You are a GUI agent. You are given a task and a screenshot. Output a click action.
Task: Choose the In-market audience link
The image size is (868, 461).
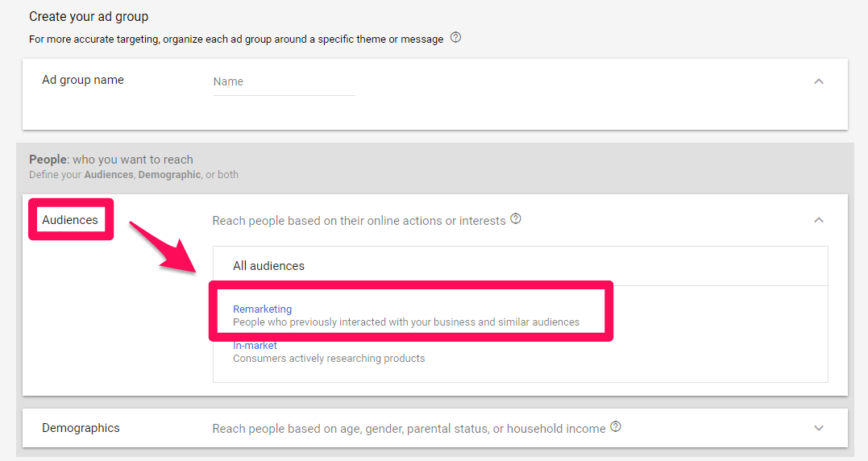point(255,346)
